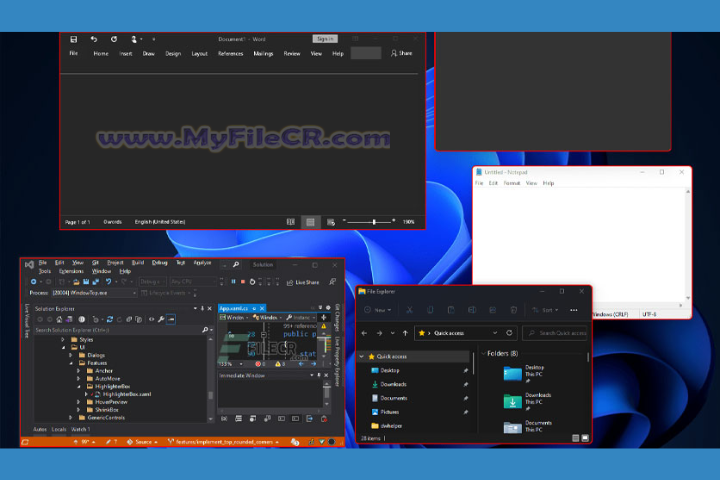Viewport: 720px width, 480px height.
Task: Select Print Layout view in Word status bar
Action: [x=310, y=222]
